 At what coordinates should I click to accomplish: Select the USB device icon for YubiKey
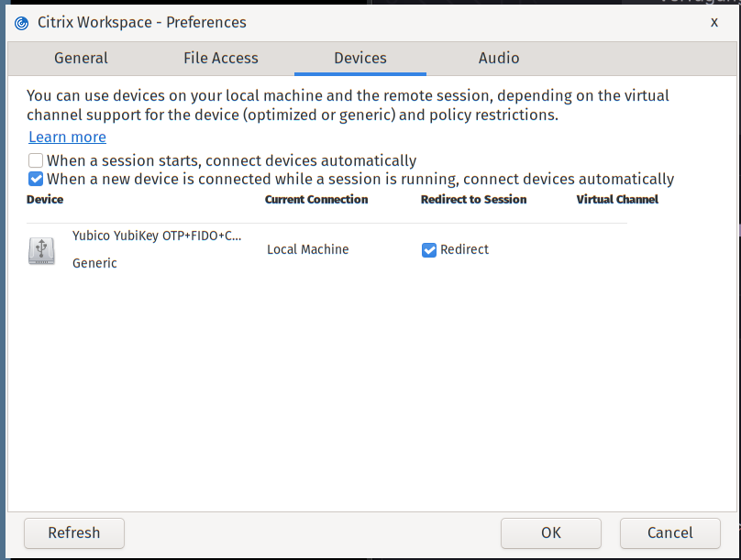(41, 251)
